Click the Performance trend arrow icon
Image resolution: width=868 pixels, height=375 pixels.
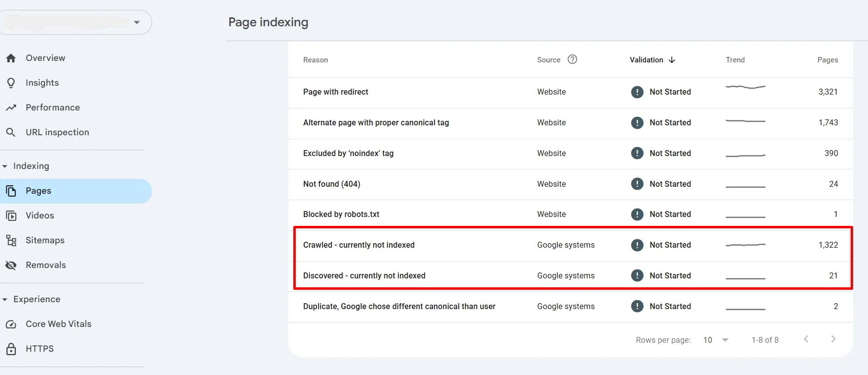pos(11,107)
